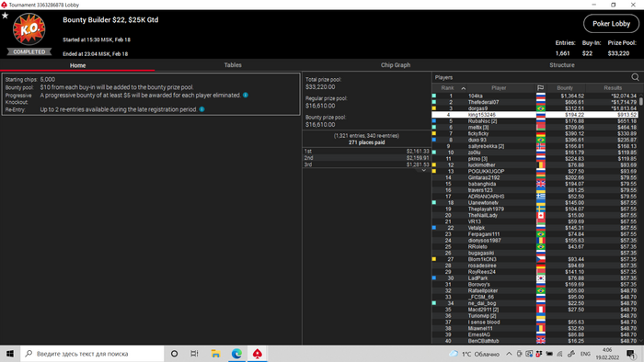Click the teal marker beside 104ka
Image resolution: width=644 pixels, height=362 pixels.
(433, 96)
